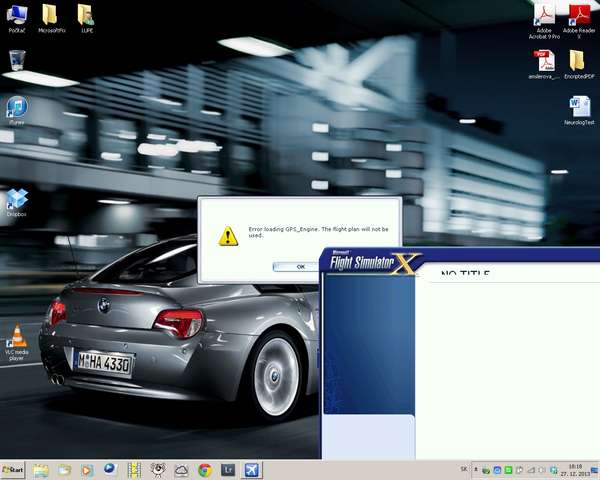
Task: Select the NeurologTest Word document
Action: pyautogui.click(x=579, y=111)
